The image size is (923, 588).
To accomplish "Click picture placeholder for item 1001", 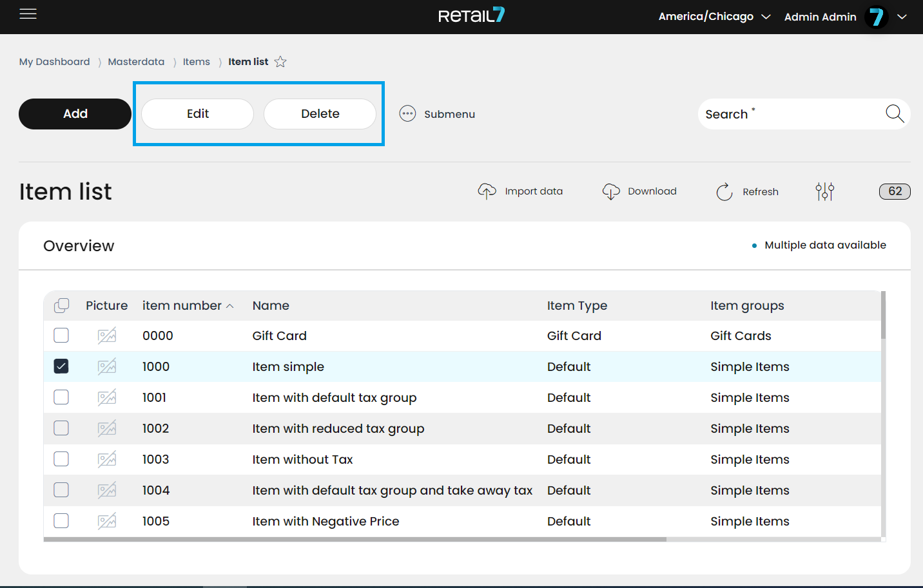I will pos(107,397).
